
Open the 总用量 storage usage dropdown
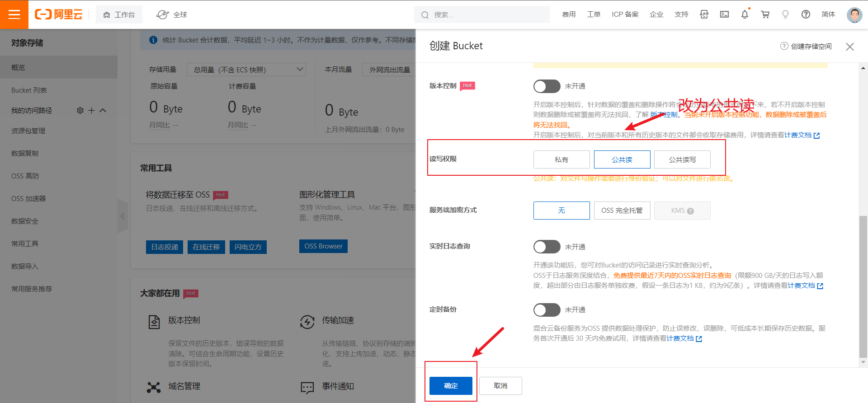pos(246,70)
